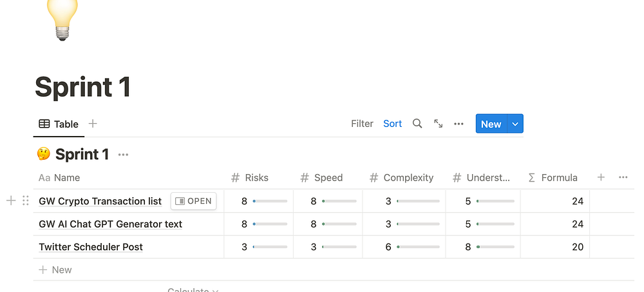Click the expand full-page arrows icon
Viewport: 644px width, 292px height.
tap(438, 124)
